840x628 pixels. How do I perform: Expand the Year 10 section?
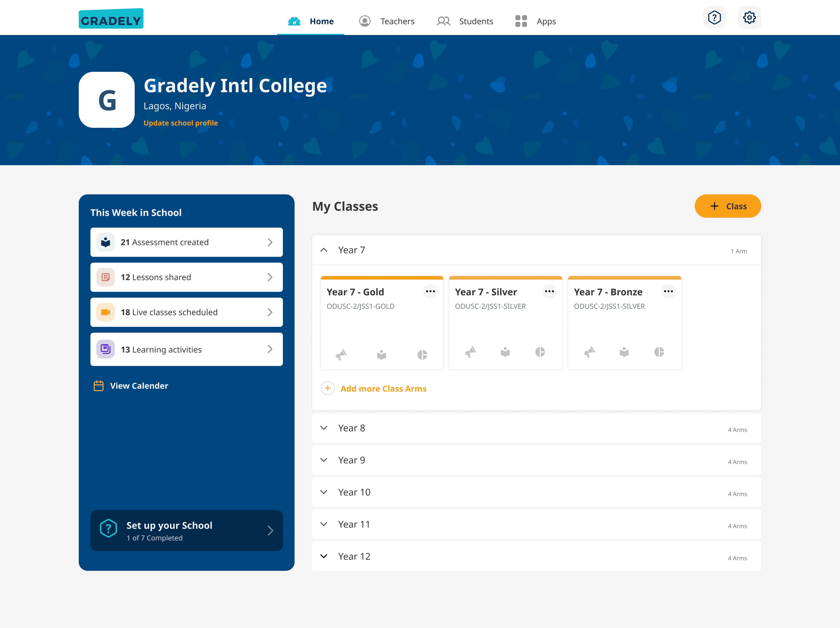[x=324, y=492]
